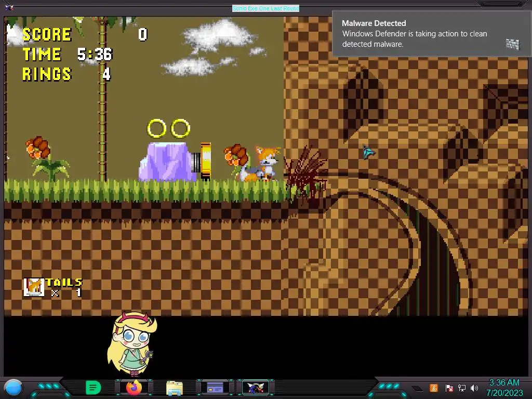
Task: Show hidden tray icons
Action: (x=418, y=389)
